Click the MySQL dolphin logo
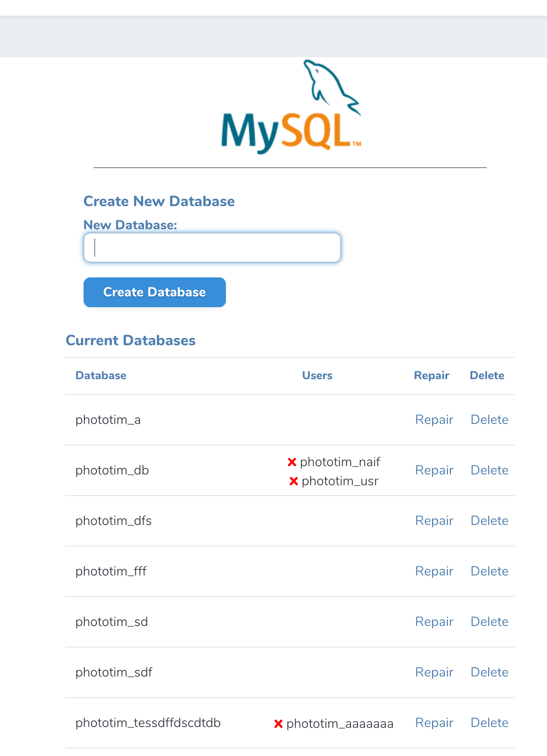 point(291,108)
